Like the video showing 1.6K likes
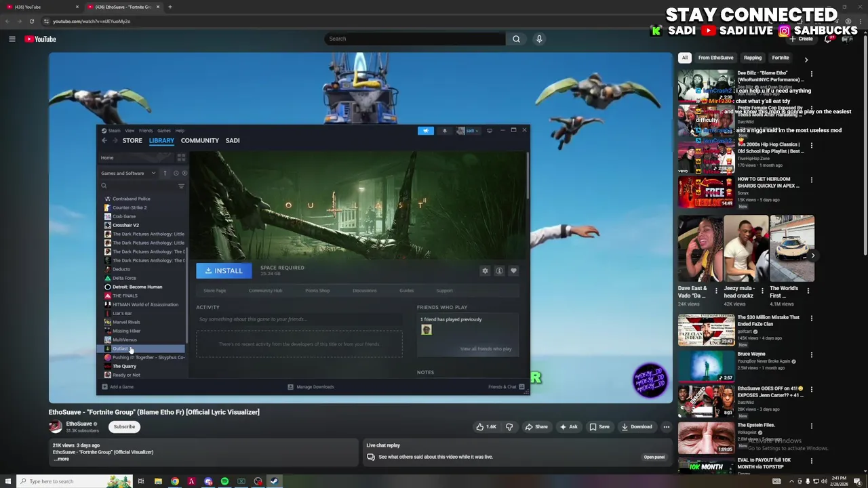Screen dimensions: 868x488 (486, 427)
